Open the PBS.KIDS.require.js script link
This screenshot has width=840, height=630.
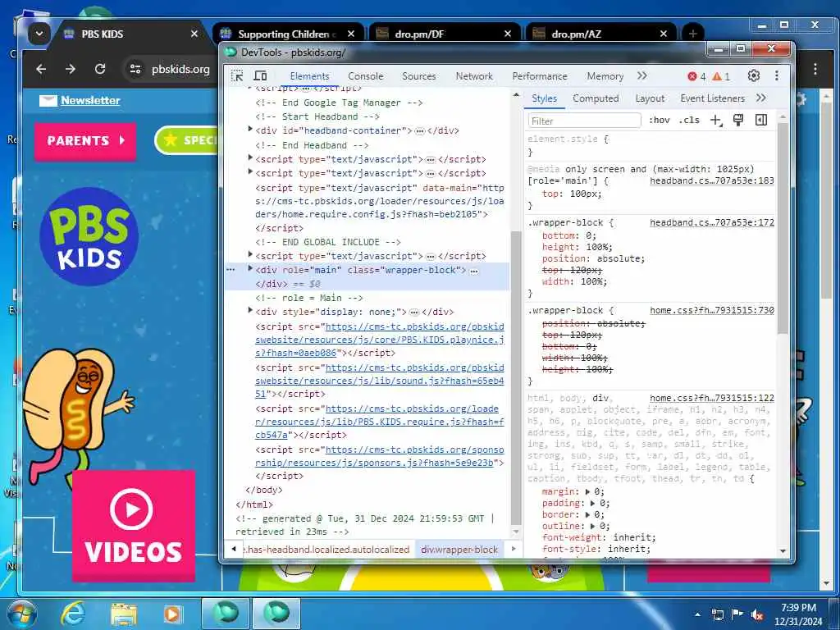pyautogui.click(x=379, y=422)
